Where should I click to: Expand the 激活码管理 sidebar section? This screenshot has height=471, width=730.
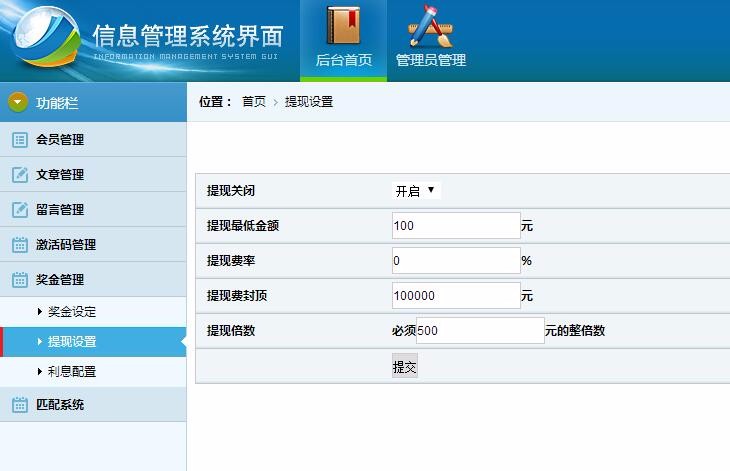(x=93, y=244)
